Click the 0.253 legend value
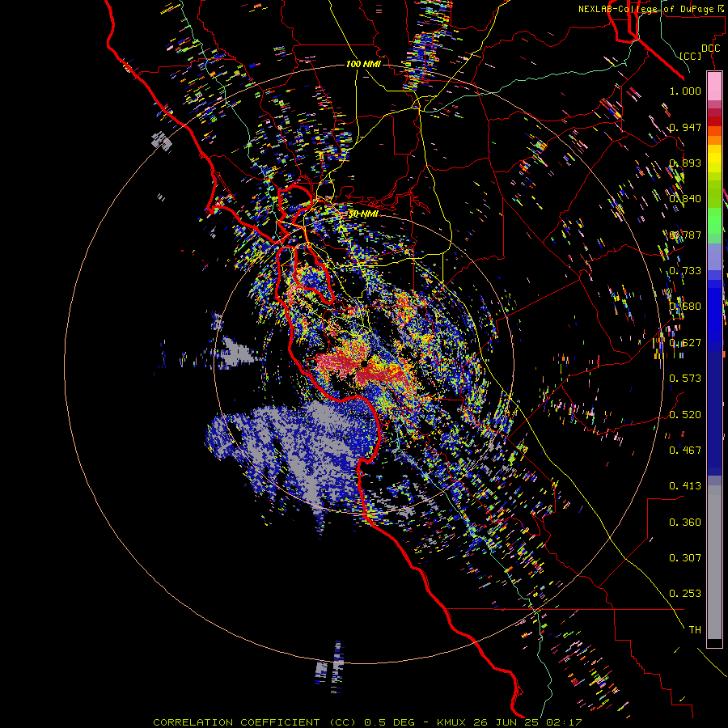Screen dimensions: 728x728 tap(685, 594)
